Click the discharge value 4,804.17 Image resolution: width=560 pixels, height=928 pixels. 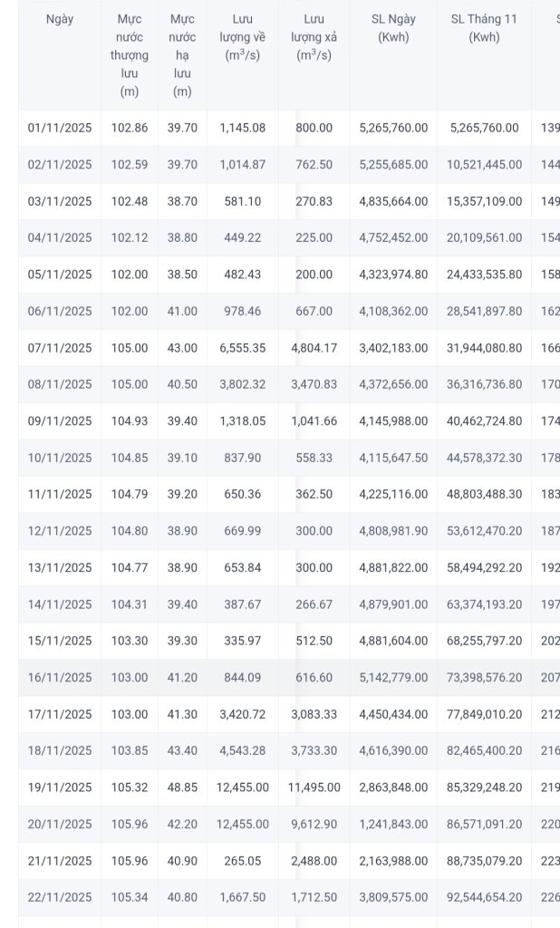pyautogui.click(x=314, y=348)
